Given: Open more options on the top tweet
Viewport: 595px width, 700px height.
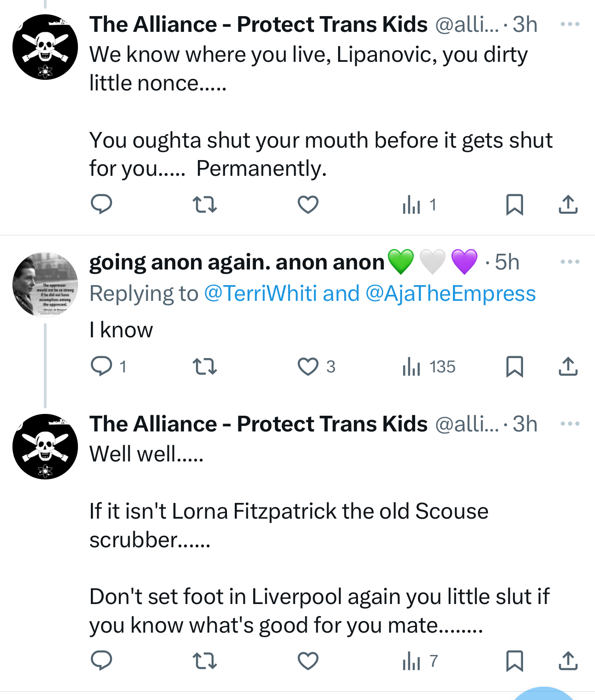Looking at the screenshot, I should 570,24.
